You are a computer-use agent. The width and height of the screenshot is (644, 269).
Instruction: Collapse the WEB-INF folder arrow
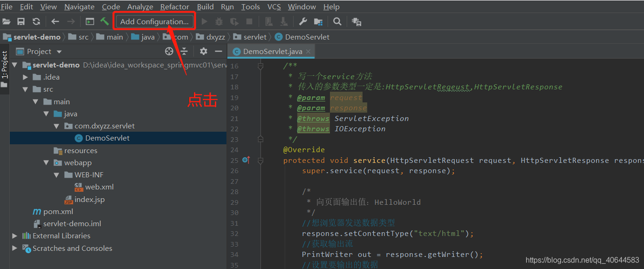[56, 175]
